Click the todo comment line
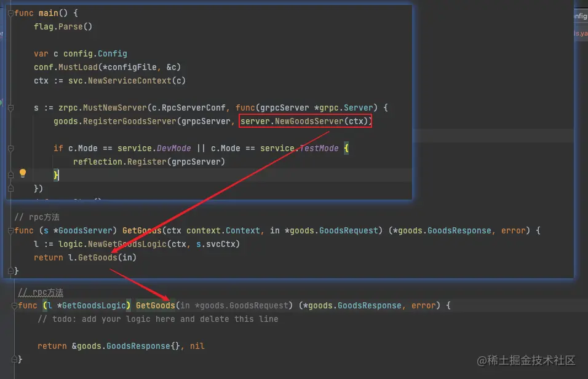The image size is (588, 379). [158, 319]
